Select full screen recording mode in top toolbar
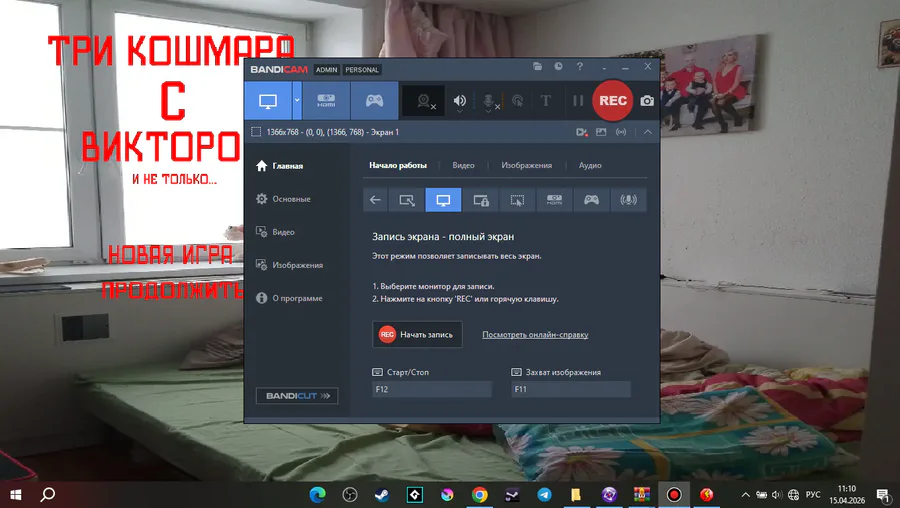900x508 pixels. coord(268,101)
